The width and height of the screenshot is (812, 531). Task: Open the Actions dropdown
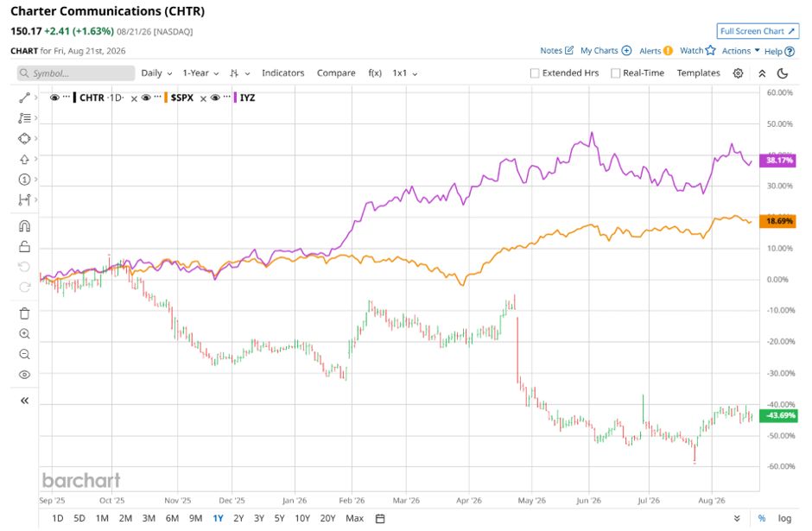coord(740,51)
